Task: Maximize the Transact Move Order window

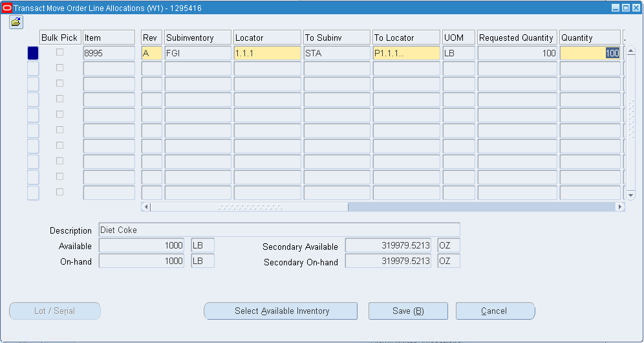Action: 625,8
